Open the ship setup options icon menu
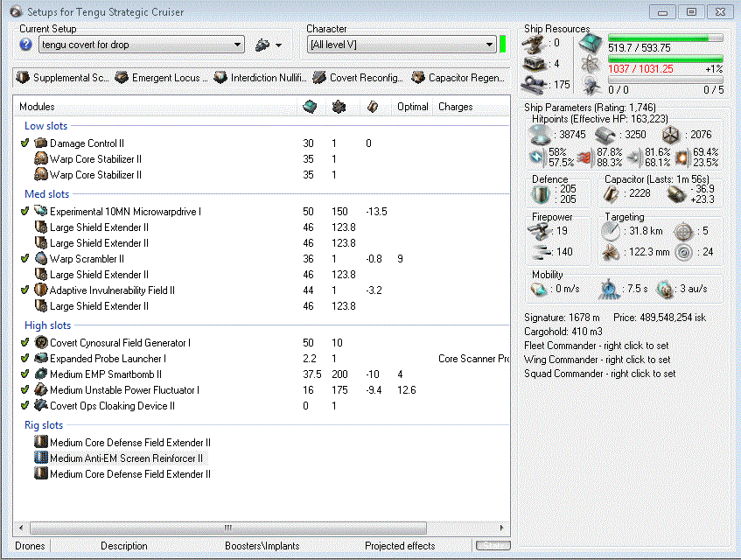 [269, 45]
